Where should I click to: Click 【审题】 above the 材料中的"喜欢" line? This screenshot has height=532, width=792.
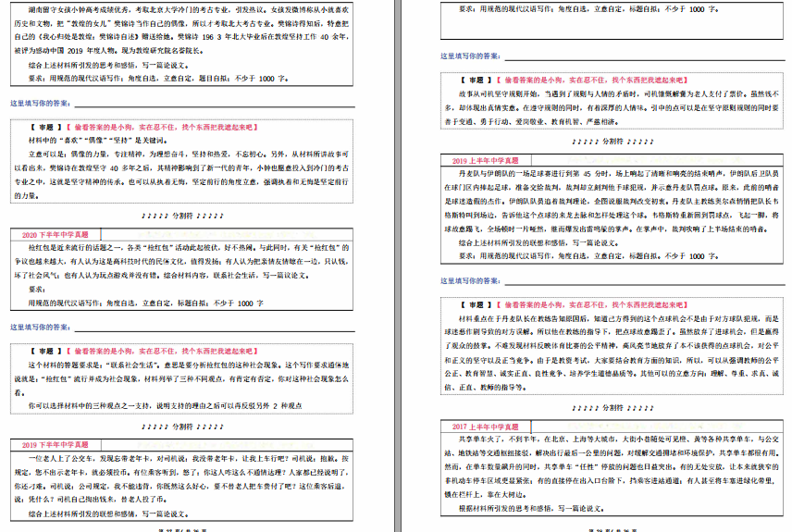click(46, 128)
